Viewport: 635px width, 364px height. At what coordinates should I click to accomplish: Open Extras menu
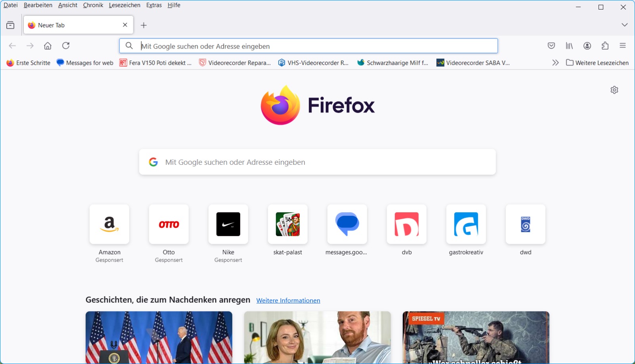tap(154, 5)
